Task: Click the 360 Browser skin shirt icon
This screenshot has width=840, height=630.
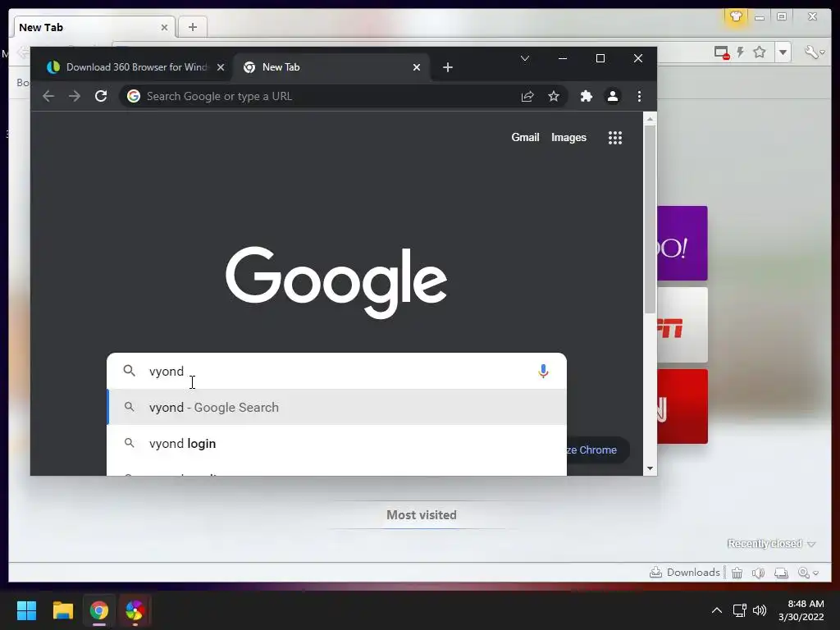Action: [x=736, y=16]
